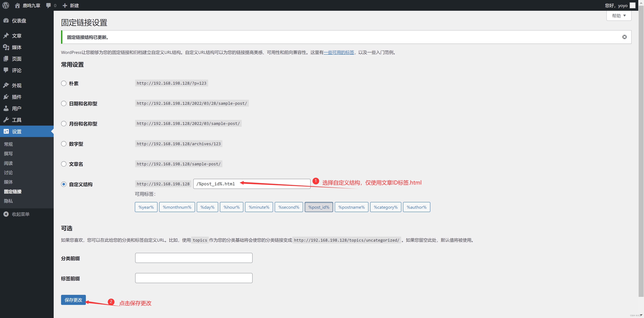Select the 朴素 radio option

coord(64,83)
